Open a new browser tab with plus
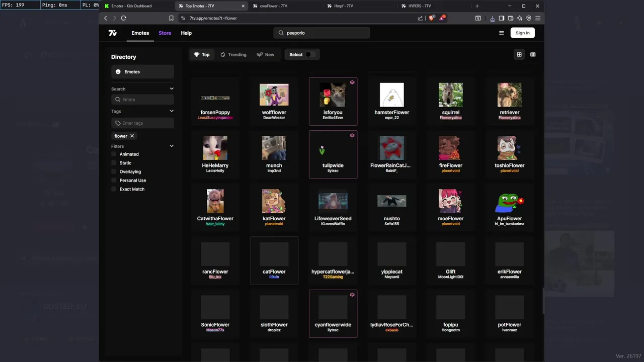The height and width of the screenshot is (362, 644). tap(477, 6)
